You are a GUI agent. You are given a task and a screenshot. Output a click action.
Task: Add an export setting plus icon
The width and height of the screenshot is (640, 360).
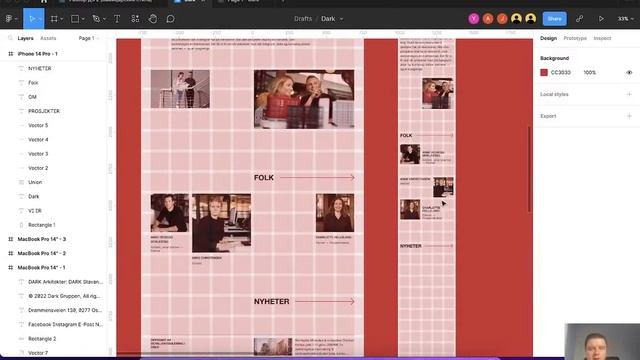tap(629, 116)
